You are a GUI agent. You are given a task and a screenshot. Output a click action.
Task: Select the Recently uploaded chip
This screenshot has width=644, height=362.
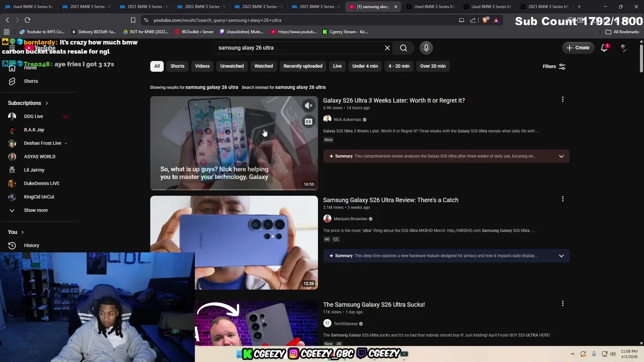pos(303,66)
